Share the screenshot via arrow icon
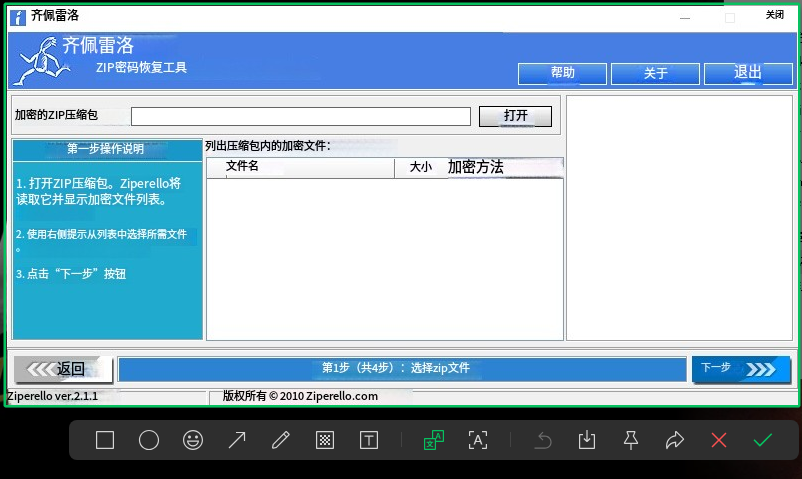Viewport: 802px width, 479px height. click(x=675, y=440)
